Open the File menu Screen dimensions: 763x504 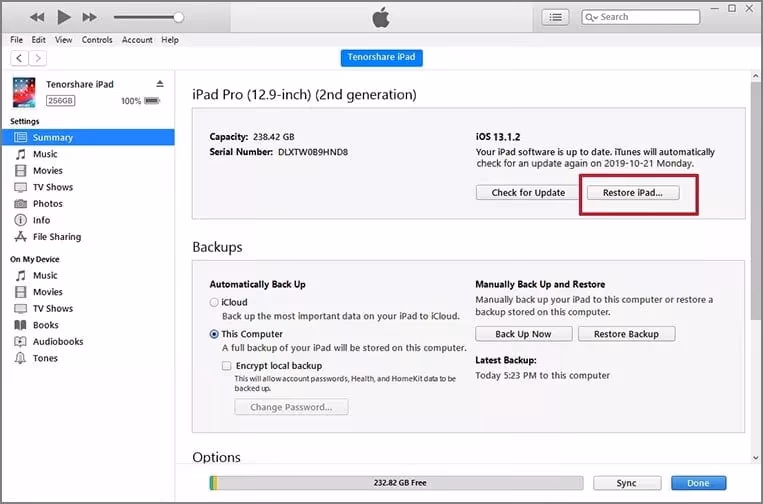[x=17, y=40]
